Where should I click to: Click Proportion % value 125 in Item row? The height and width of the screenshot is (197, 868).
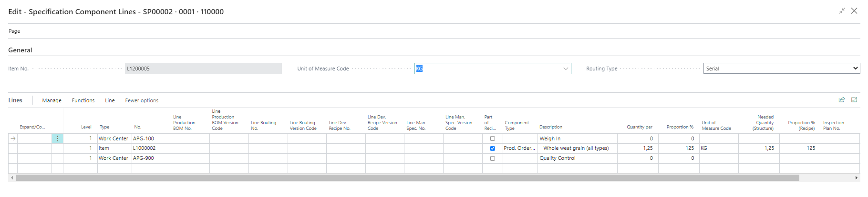coord(679,148)
